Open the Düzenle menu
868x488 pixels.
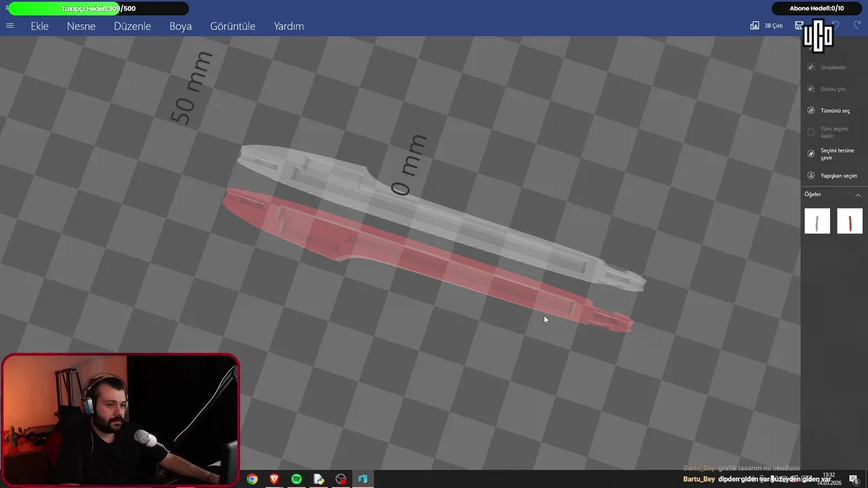pos(132,26)
